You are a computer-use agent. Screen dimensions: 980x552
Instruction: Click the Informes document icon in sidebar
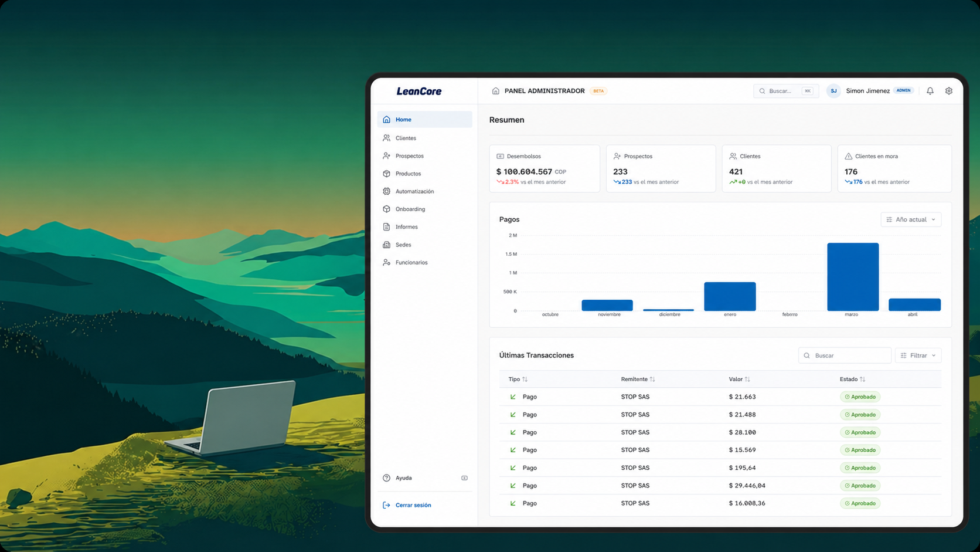point(386,227)
